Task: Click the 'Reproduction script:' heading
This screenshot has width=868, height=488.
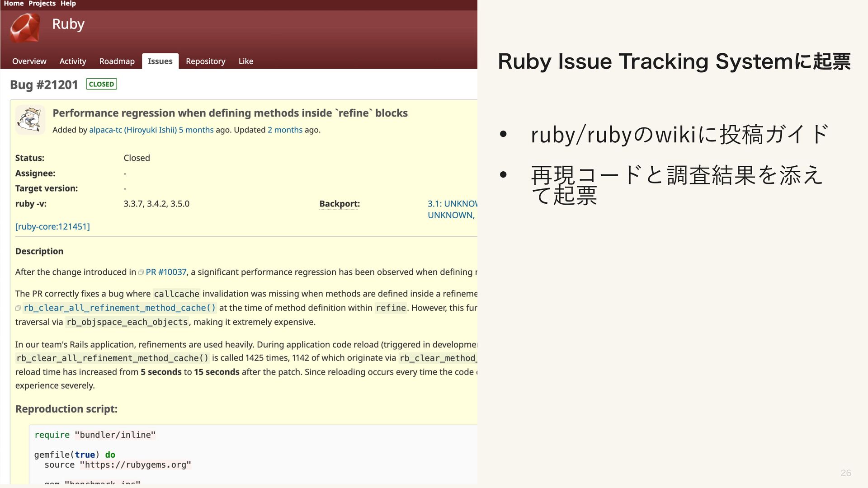Action: pyautogui.click(x=66, y=409)
